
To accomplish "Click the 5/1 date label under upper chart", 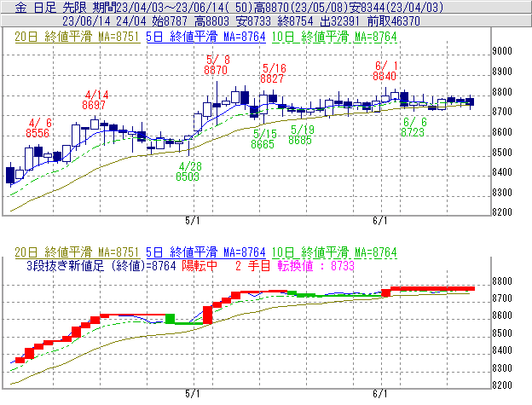I will coord(193,221).
